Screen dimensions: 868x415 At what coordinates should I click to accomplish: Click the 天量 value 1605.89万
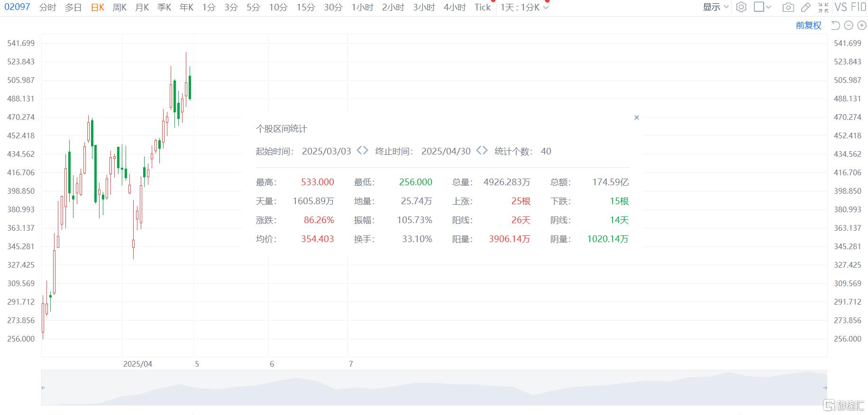click(x=313, y=201)
